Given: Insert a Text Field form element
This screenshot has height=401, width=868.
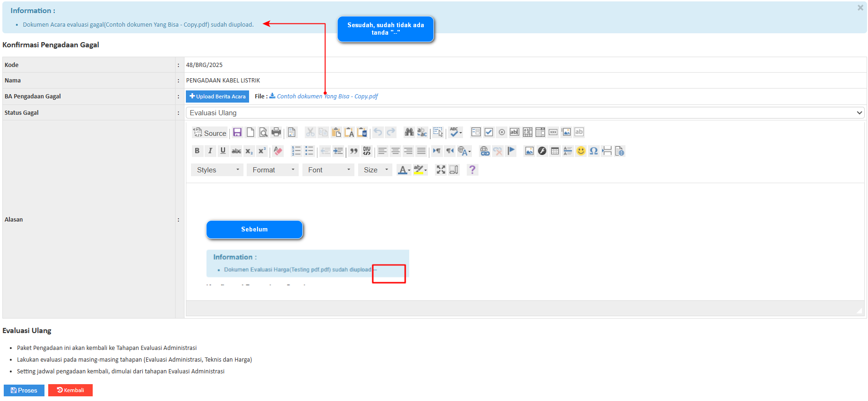Looking at the screenshot, I should click(515, 132).
